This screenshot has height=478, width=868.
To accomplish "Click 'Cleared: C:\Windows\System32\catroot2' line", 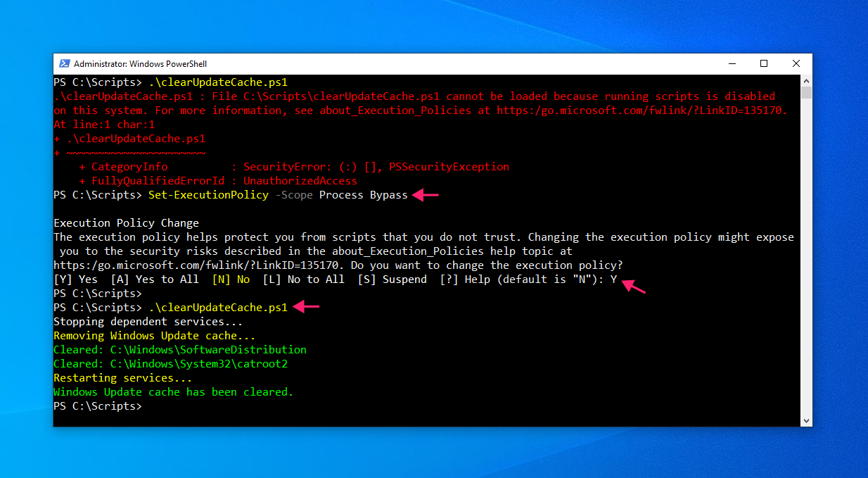I will click(171, 364).
